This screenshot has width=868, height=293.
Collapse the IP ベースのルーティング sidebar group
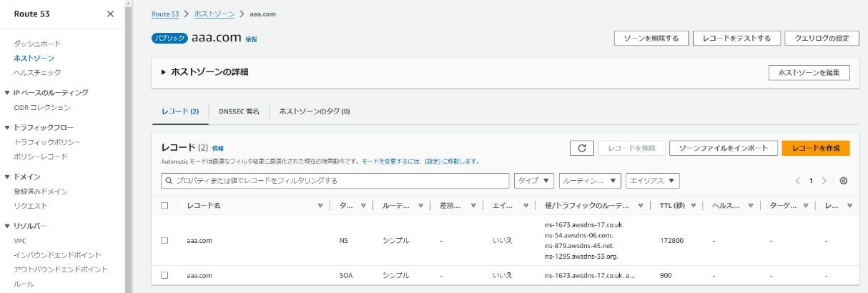pos(7,93)
